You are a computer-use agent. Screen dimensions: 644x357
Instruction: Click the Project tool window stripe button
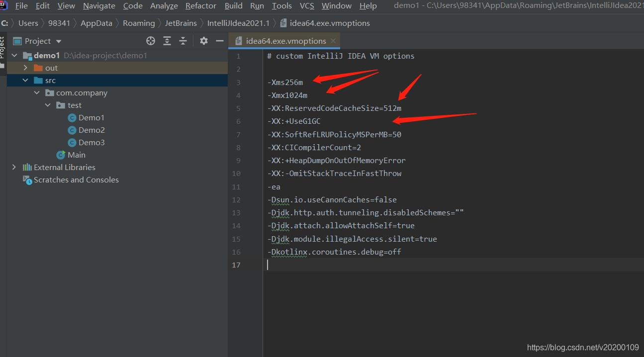[x=2, y=52]
